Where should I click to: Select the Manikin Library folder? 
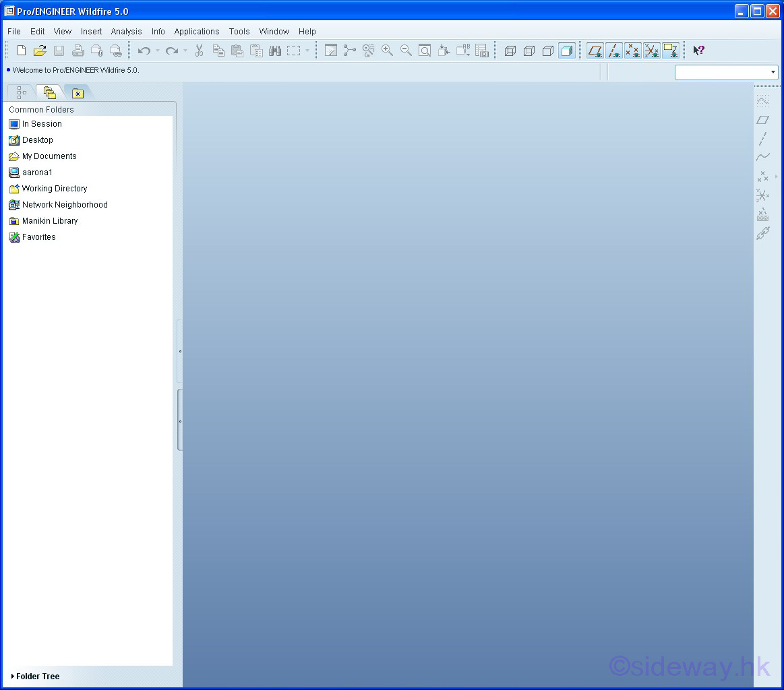point(44,221)
